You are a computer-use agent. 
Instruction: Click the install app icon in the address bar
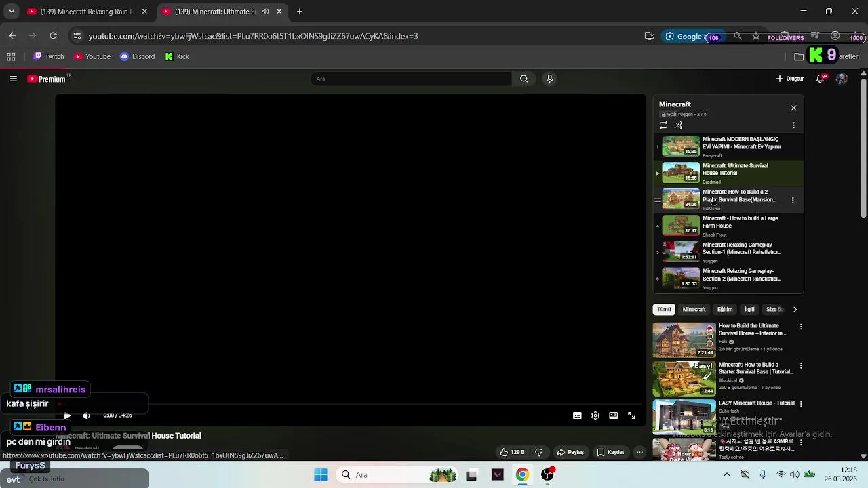pyautogui.click(x=649, y=36)
